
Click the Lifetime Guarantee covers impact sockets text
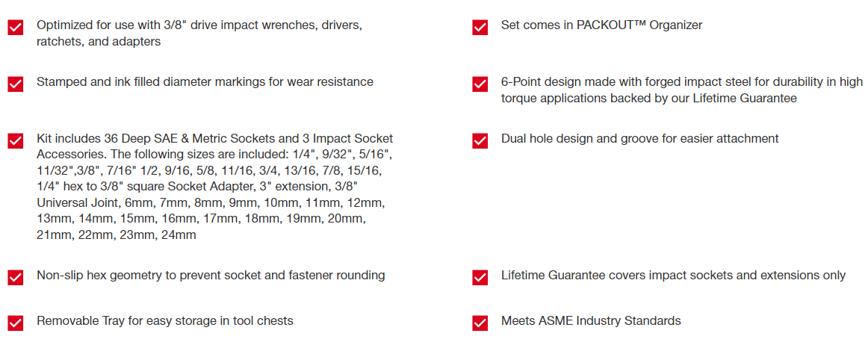[x=673, y=275]
